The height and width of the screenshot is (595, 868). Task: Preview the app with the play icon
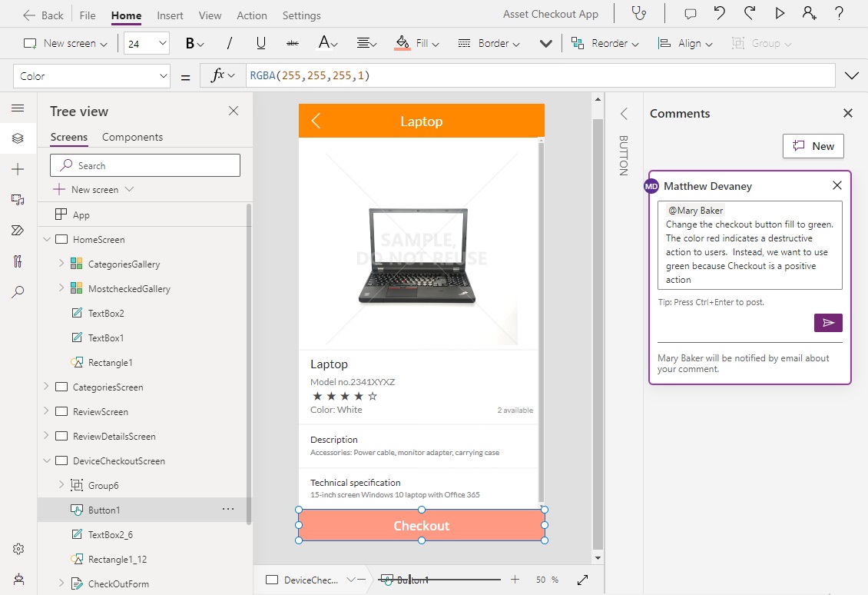pyautogui.click(x=779, y=14)
